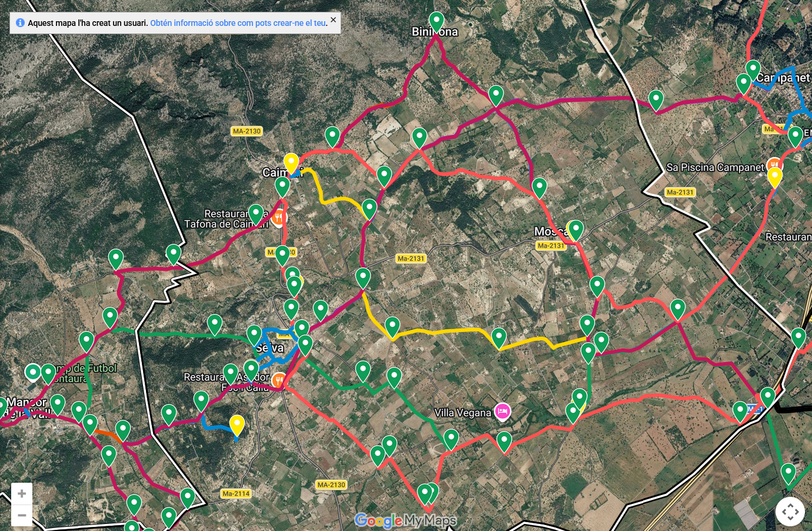The width and height of the screenshot is (812, 531).
Task: Select the Villa Vegana hotel marker
Action: 502,411
